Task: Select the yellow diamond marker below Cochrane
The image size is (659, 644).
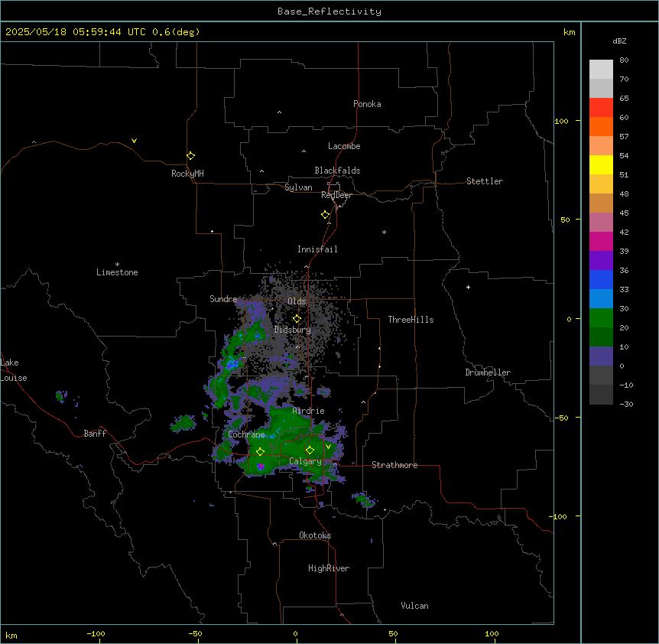Action: [260, 451]
